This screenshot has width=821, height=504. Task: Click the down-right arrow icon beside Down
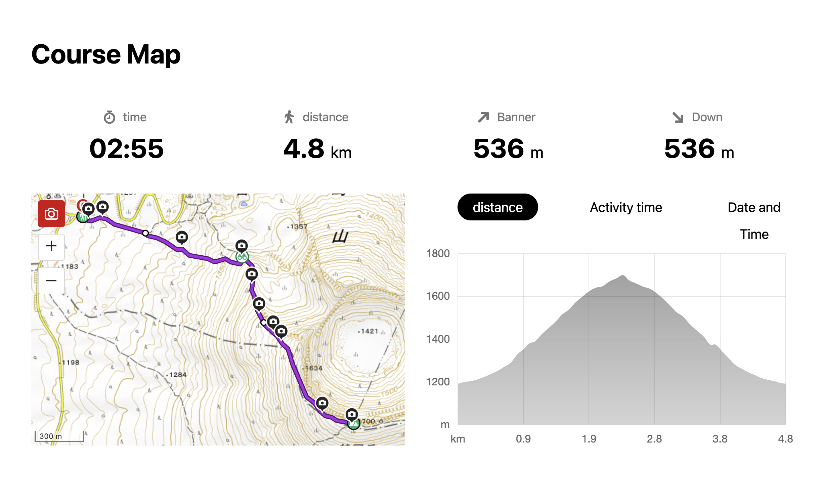[678, 117]
